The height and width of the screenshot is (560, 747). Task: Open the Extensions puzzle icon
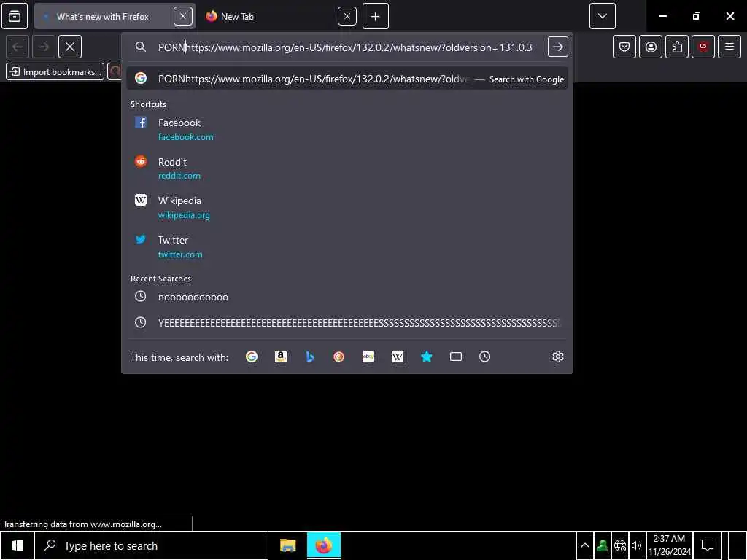(x=677, y=47)
